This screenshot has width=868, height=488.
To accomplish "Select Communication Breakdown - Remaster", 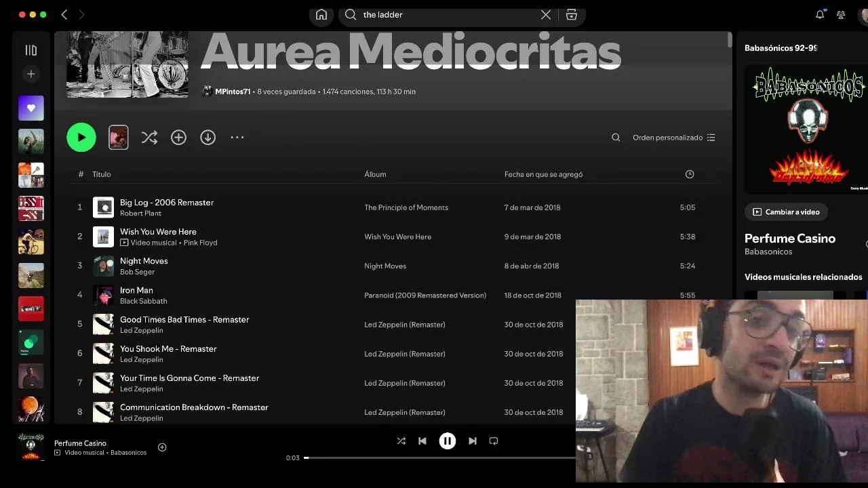I will click(x=194, y=407).
